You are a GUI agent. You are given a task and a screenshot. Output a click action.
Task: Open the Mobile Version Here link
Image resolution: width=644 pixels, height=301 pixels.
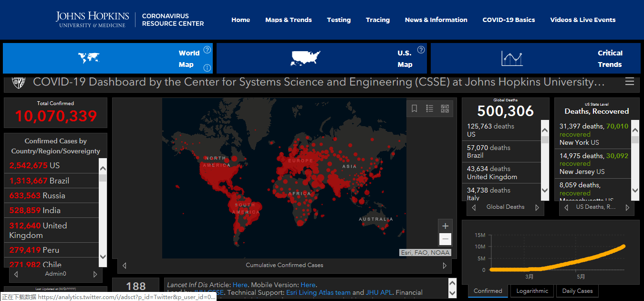pos(308,285)
